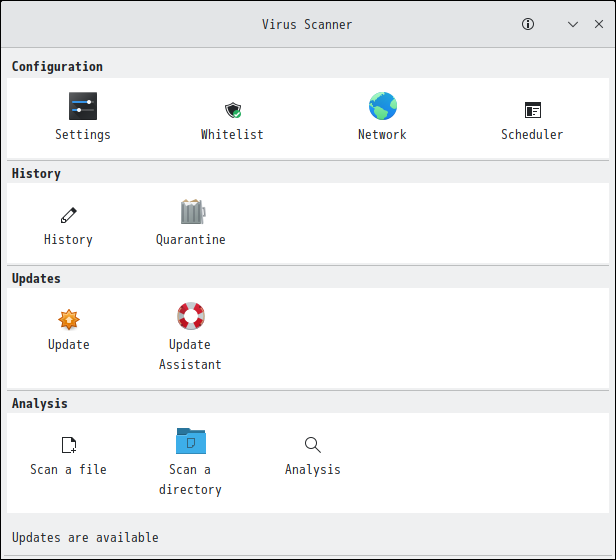Close the Virus Scanner window
This screenshot has height=560, width=616.
pyautogui.click(x=599, y=24)
